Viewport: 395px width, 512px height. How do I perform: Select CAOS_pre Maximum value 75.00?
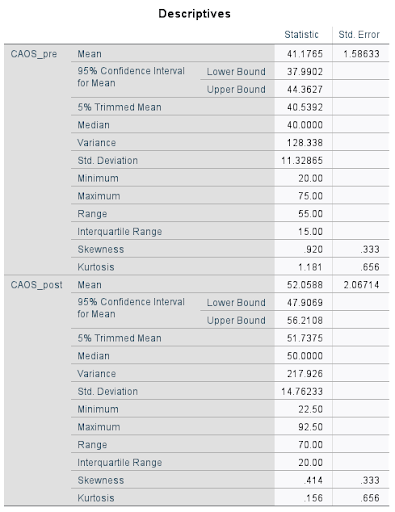(310, 196)
